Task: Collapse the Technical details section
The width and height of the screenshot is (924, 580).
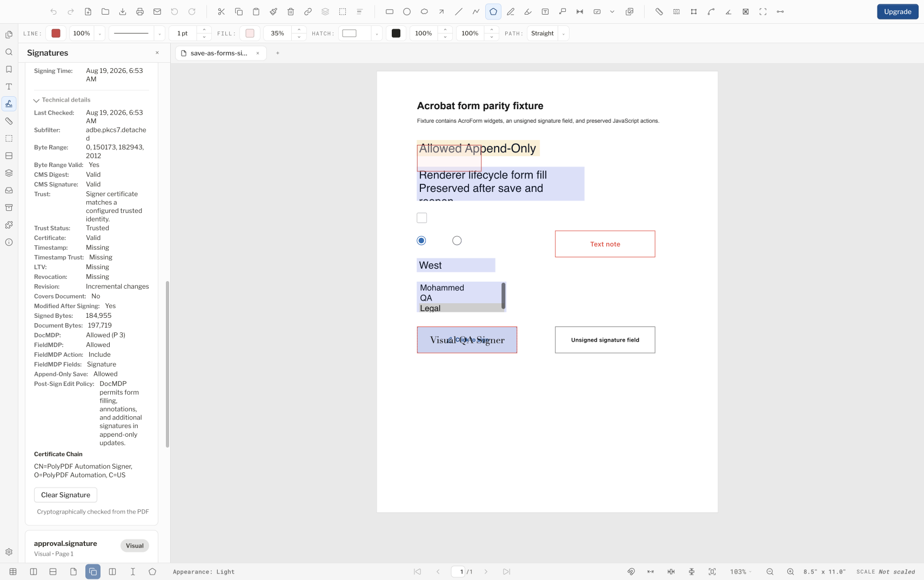Action: coord(62,100)
